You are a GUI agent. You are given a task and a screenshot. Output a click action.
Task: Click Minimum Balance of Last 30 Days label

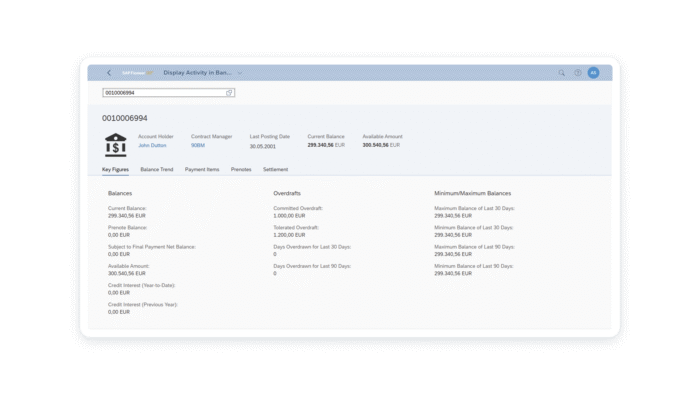[474, 228]
